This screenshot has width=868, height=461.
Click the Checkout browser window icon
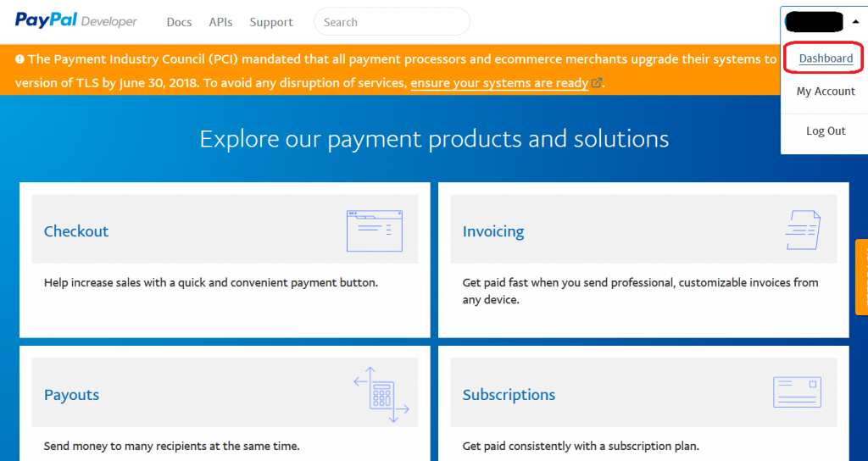pyautogui.click(x=374, y=230)
